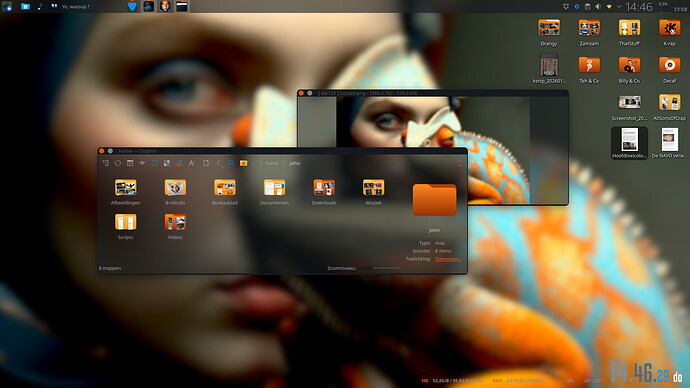Click the large john folder preview icon
This screenshot has height=388, width=690.
(434, 200)
